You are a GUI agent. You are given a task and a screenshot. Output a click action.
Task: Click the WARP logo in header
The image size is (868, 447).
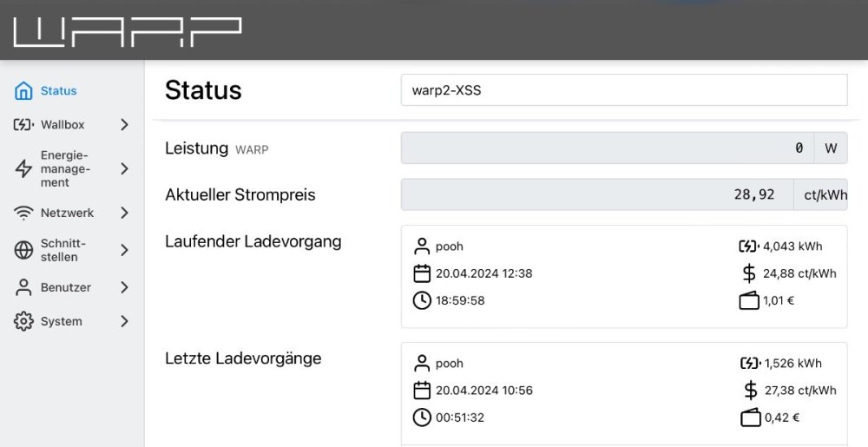click(127, 31)
